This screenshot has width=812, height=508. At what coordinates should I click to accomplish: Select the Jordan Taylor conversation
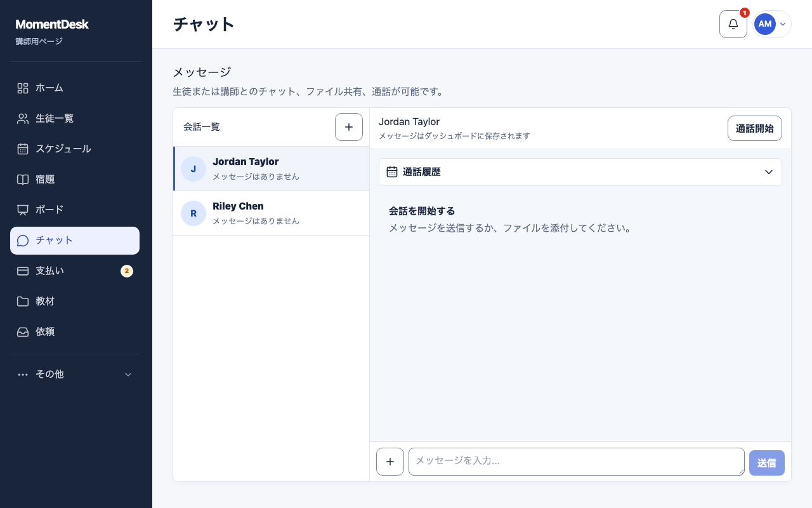pos(272,169)
